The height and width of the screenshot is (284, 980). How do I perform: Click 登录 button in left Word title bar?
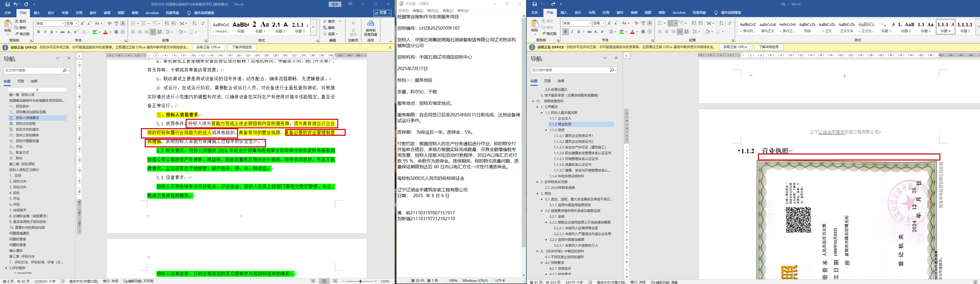click(335, 4)
